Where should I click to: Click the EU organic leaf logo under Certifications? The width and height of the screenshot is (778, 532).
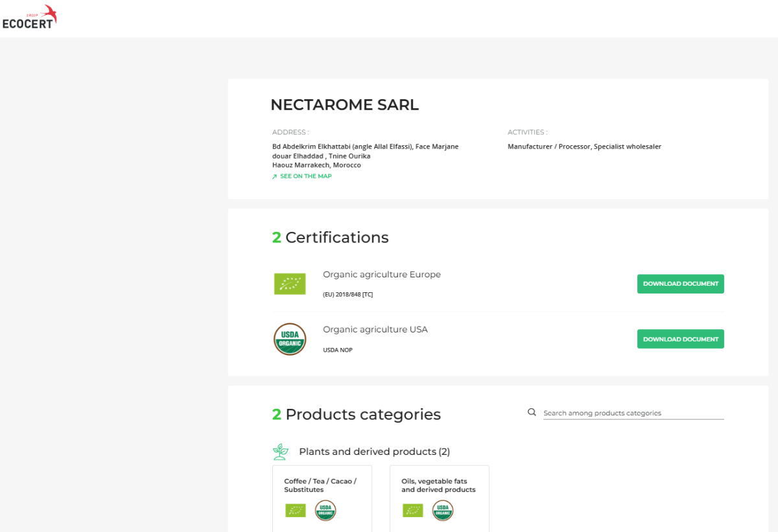[289, 284]
